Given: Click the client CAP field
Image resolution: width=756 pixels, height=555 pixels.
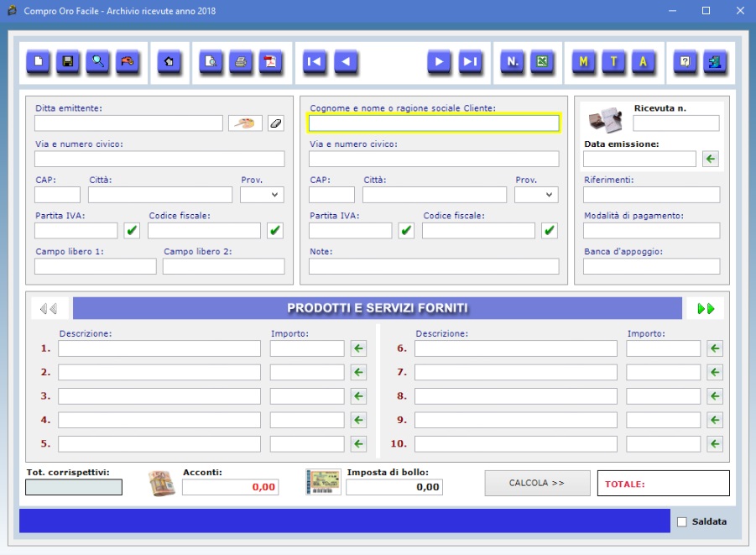Looking at the screenshot, I should point(331,195).
